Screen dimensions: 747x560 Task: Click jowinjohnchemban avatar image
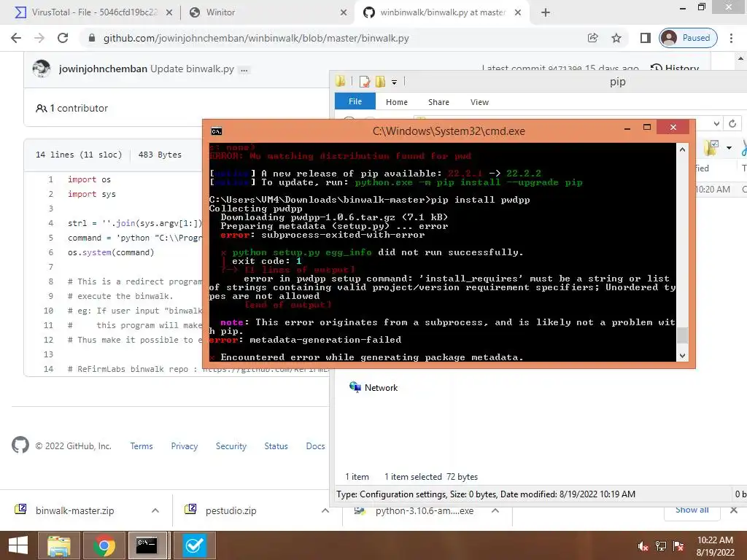pos(42,69)
